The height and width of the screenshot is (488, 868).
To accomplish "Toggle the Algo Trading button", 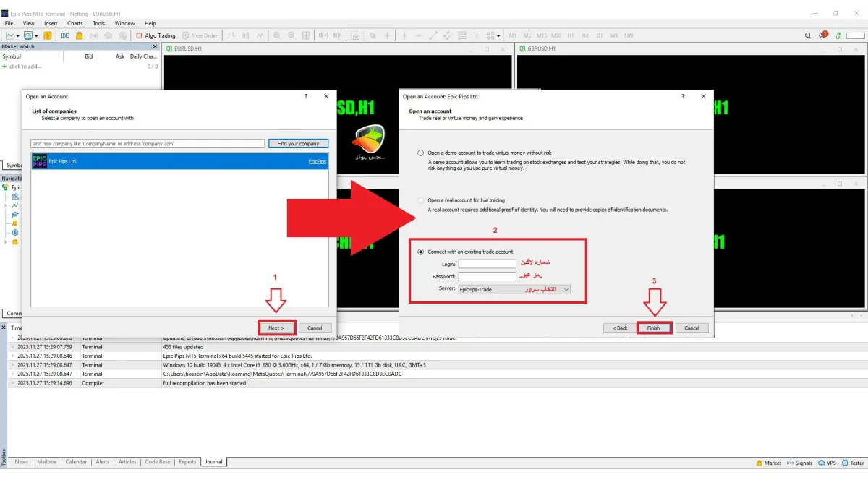I will 156,35.
